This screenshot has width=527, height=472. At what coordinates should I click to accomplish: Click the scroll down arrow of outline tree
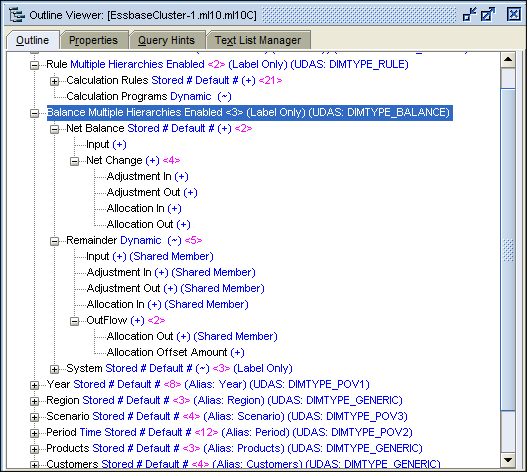[x=508, y=460]
